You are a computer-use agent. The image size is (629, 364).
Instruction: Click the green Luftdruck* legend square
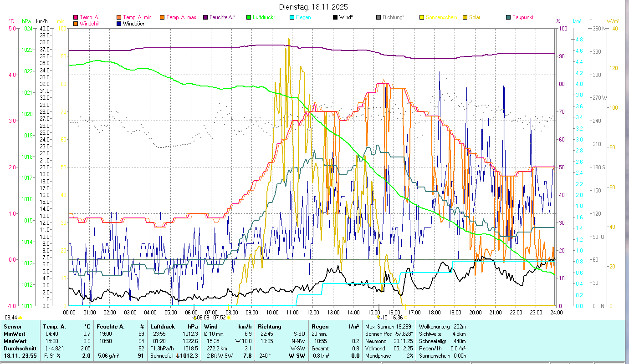pyautogui.click(x=248, y=18)
